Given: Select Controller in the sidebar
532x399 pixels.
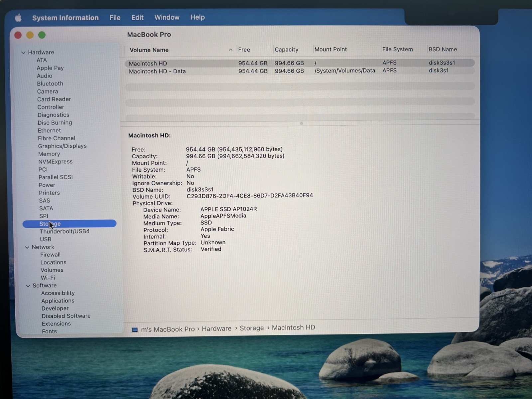Looking at the screenshot, I should coord(51,107).
